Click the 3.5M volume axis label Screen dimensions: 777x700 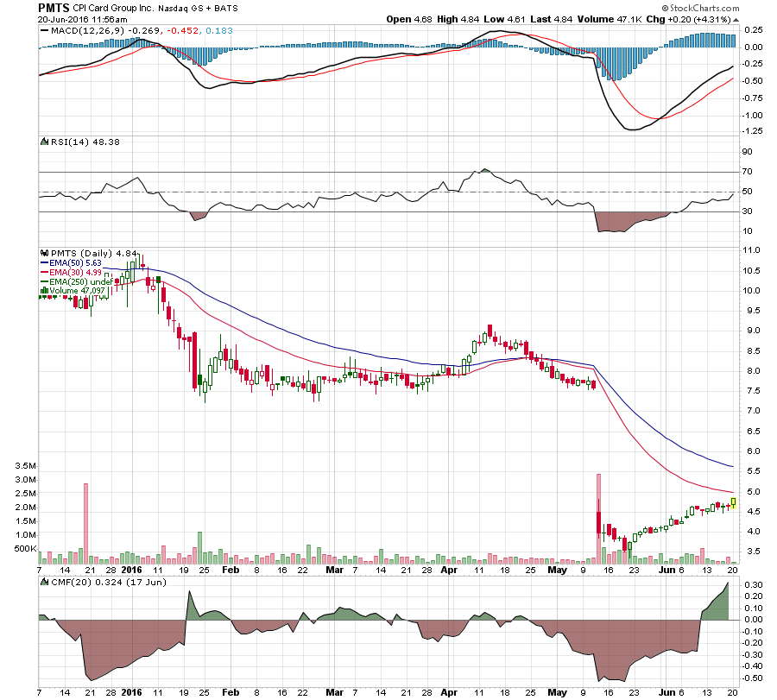click(25, 466)
